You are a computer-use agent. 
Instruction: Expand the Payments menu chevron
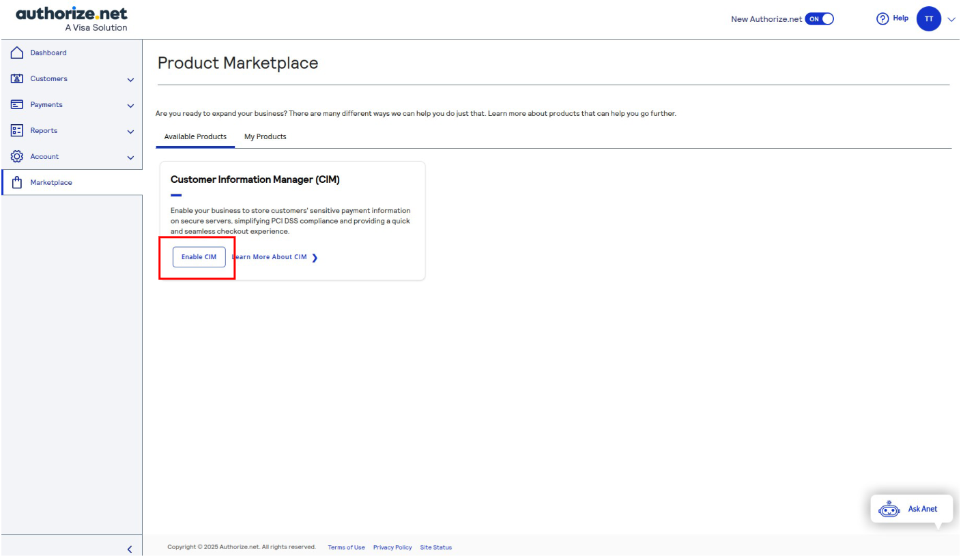[130, 106]
